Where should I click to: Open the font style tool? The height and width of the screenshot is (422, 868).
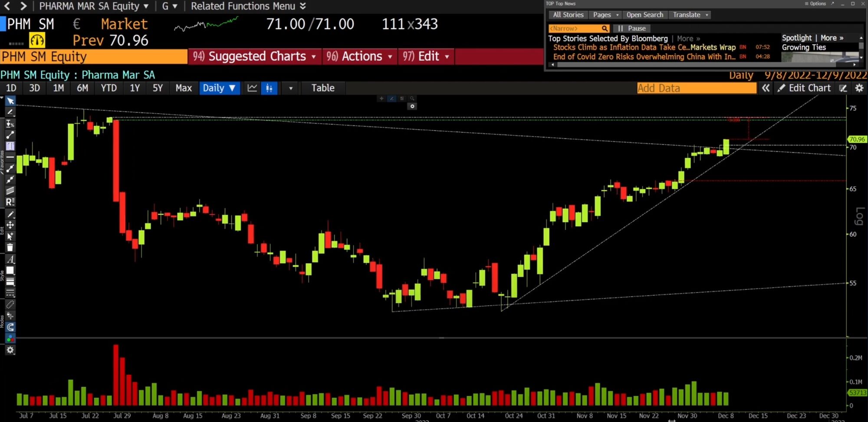pyautogui.click(x=10, y=259)
